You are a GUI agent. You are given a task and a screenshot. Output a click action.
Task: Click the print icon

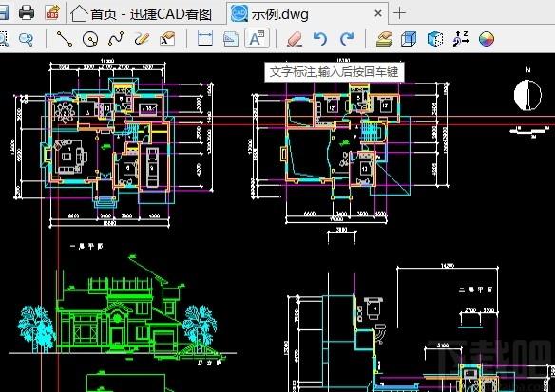pyautogui.click(x=27, y=12)
